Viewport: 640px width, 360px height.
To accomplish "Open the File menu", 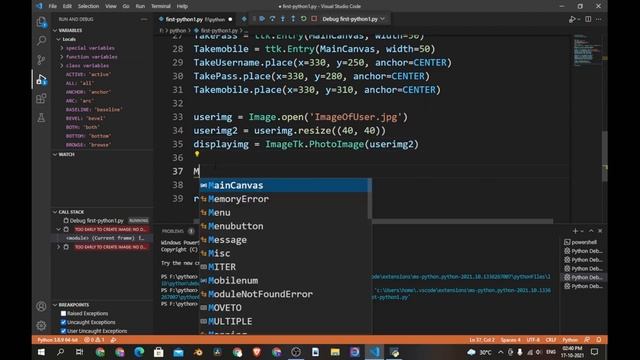I will (53, 6).
